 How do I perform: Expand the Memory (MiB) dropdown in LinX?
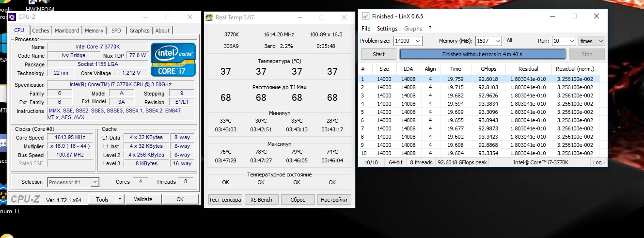(x=498, y=41)
